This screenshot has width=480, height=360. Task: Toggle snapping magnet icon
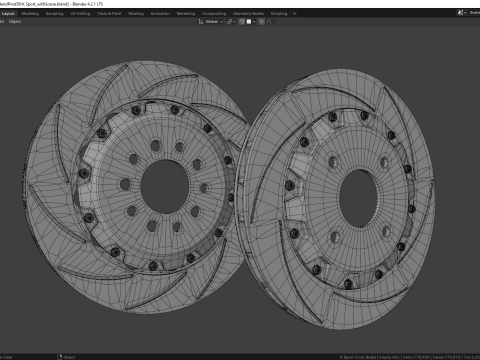point(242,22)
